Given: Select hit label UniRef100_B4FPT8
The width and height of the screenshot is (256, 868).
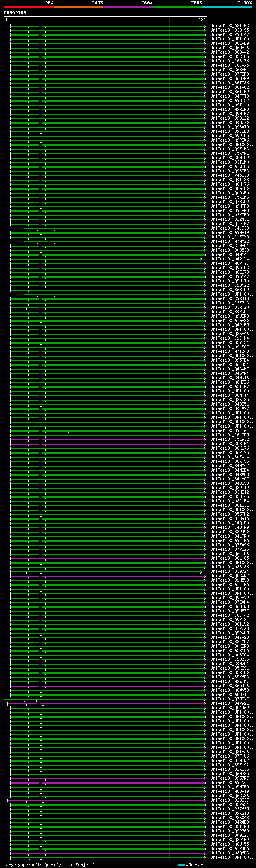Looking at the screenshot, I should pyautogui.click(x=230, y=96).
